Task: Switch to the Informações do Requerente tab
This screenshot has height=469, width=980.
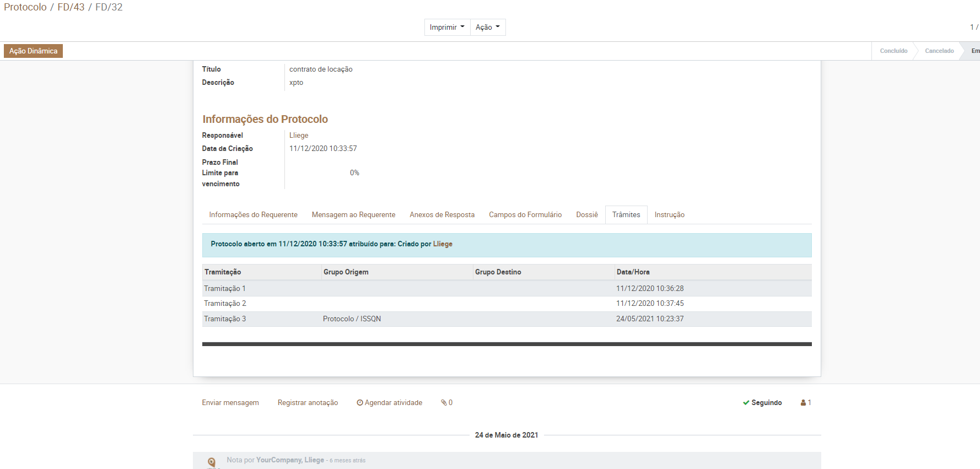Action: [x=253, y=215]
